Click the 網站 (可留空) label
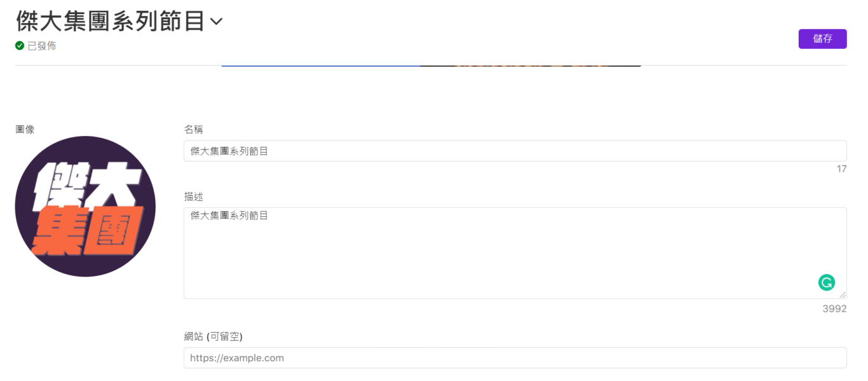Screen dimensions: 868x381 click(213, 336)
